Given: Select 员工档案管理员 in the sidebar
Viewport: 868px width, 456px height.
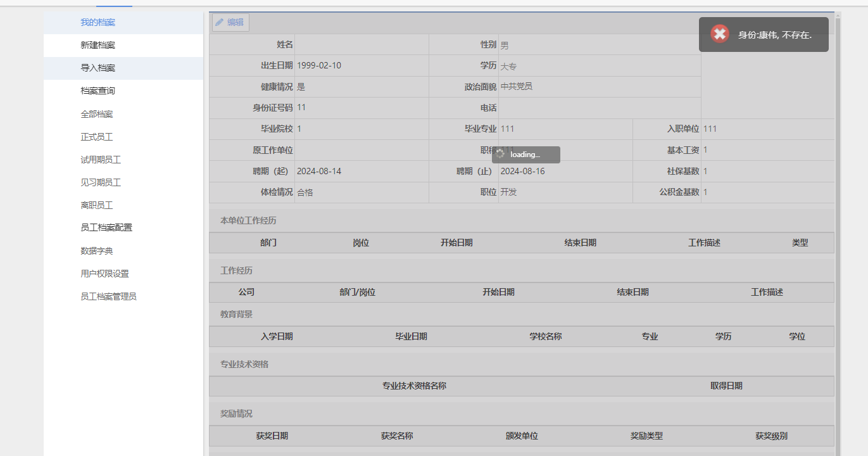Looking at the screenshot, I should click(108, 296).
